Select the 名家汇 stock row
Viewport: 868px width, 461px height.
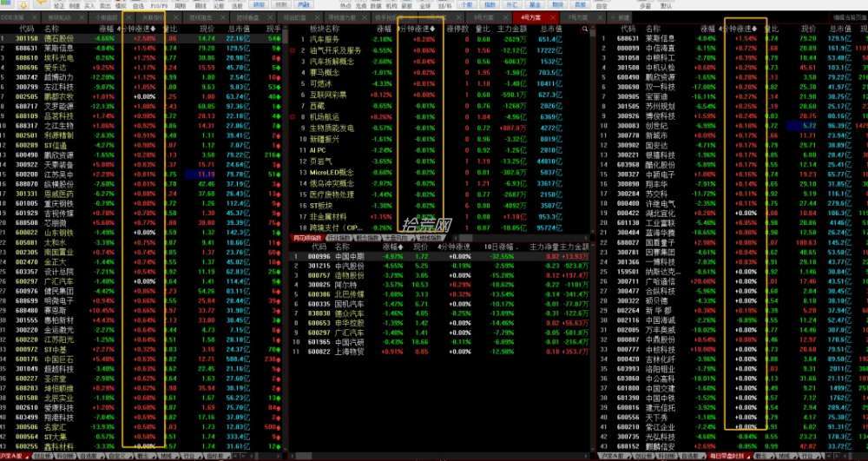(141, 427)
